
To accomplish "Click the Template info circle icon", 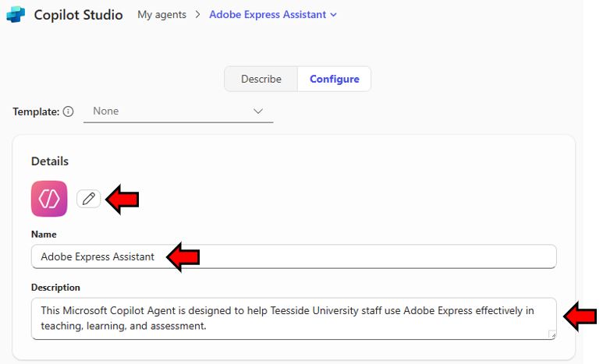I will (x=68, y=111).
